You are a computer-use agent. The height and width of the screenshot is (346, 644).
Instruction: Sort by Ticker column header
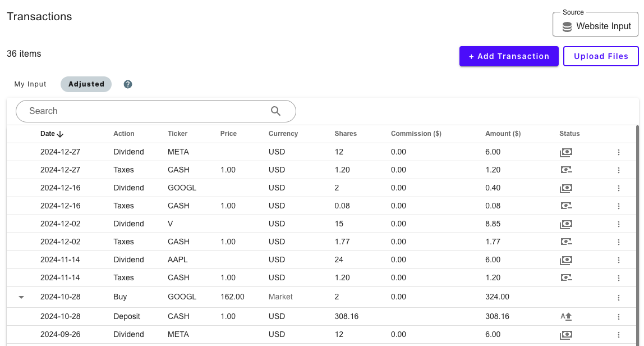(x=177, y=134)
